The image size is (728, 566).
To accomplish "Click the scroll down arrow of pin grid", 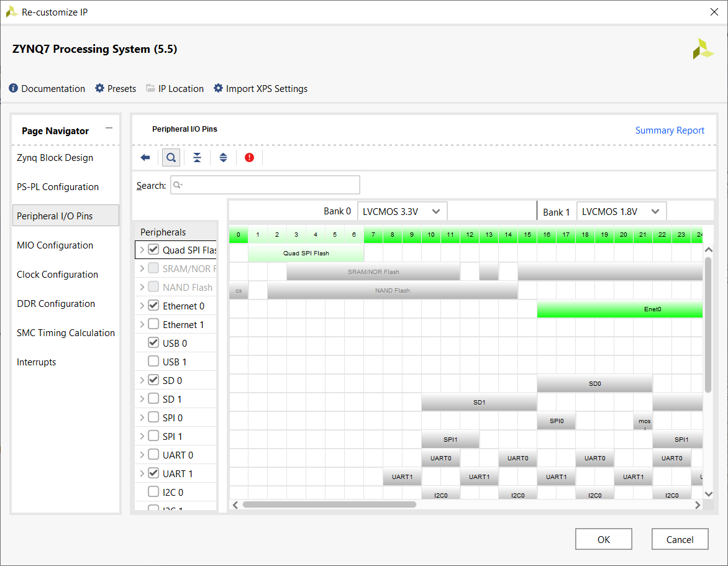I will click(x=708, y=494).
